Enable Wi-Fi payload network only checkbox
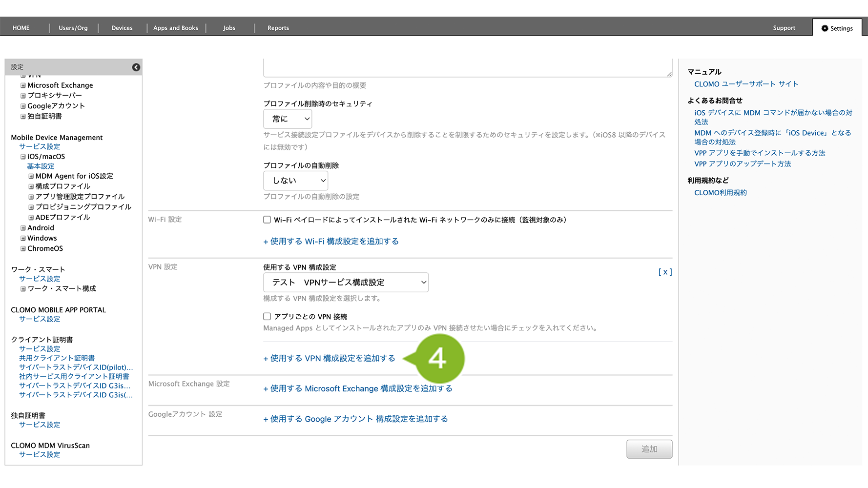The height and width of the screenshot is (488, 868). 267,220
